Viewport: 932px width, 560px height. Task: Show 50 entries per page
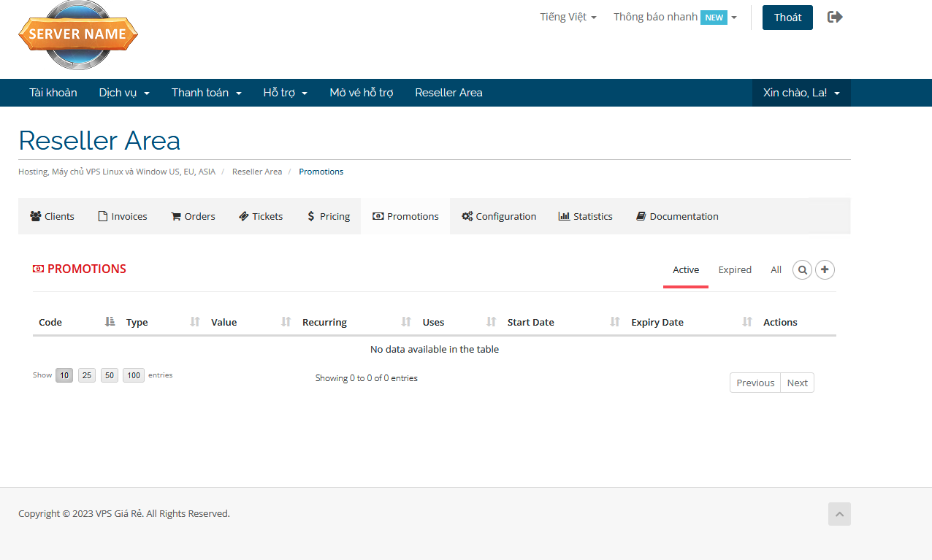tap(110, 375)
